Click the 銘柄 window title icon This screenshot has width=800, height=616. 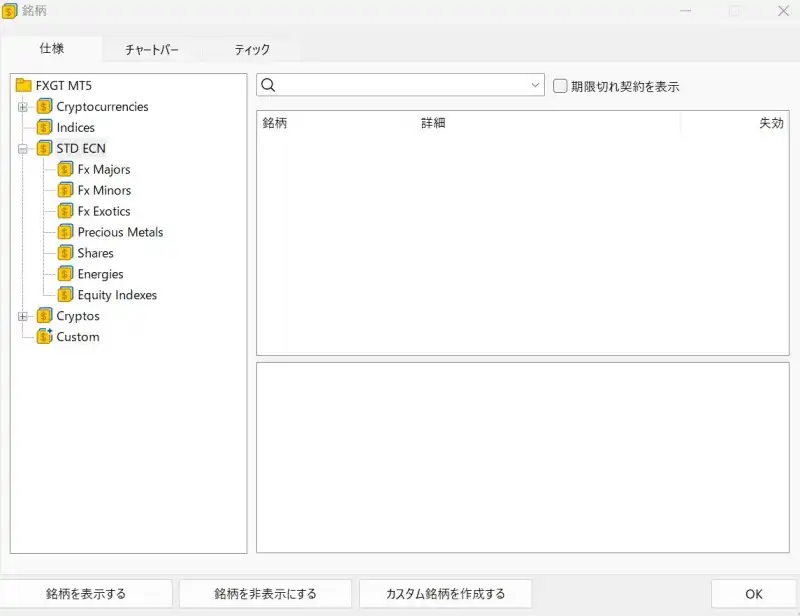pyautogui.click(x=9, y=11)
